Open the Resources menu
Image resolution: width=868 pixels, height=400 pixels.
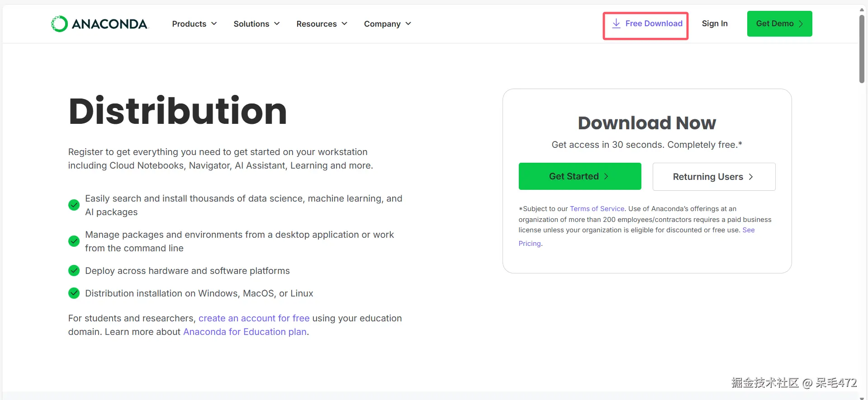point(322,24)
